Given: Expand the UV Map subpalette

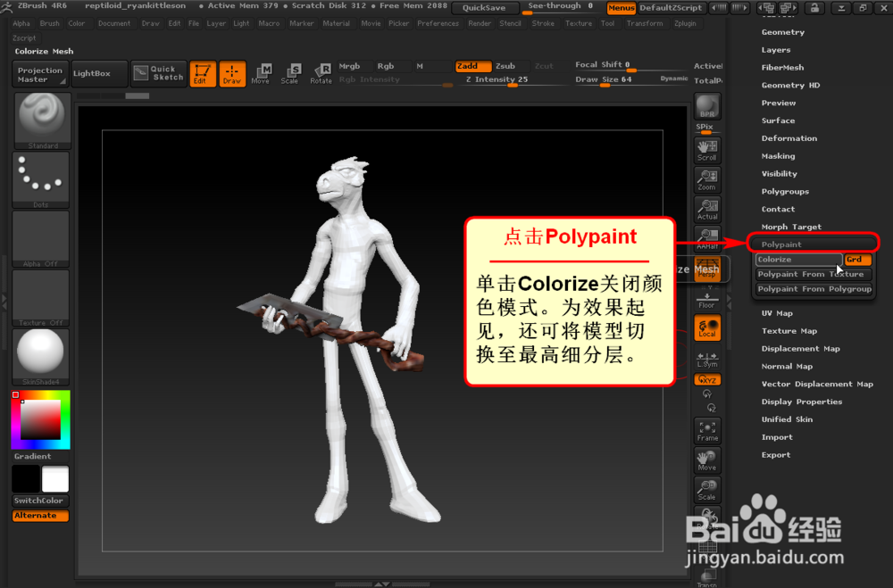Looking at the screenshot, I should [x=777, y=313].
